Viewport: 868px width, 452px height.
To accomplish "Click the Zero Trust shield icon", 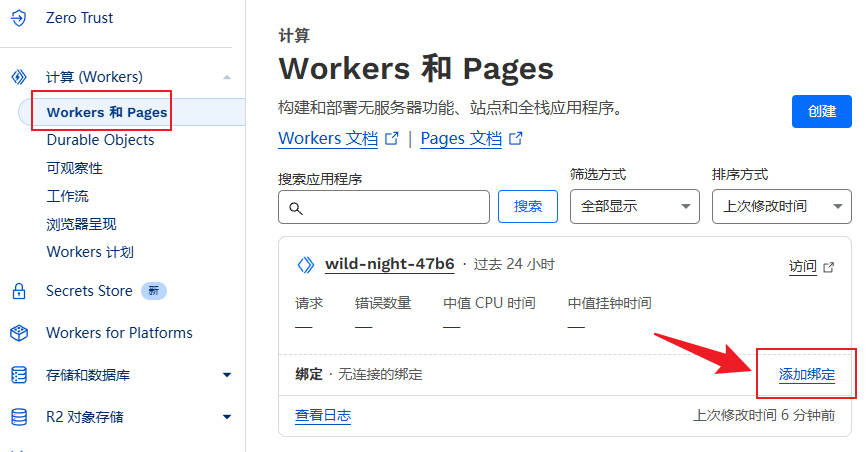I will click(18, 18).
